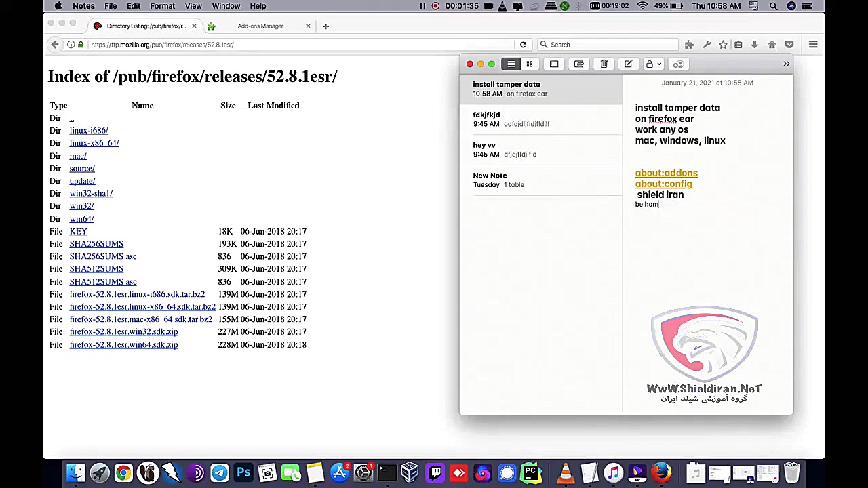Switch Notes to gallery view
This screenshot has height=488, width=868.
[530, 64]
